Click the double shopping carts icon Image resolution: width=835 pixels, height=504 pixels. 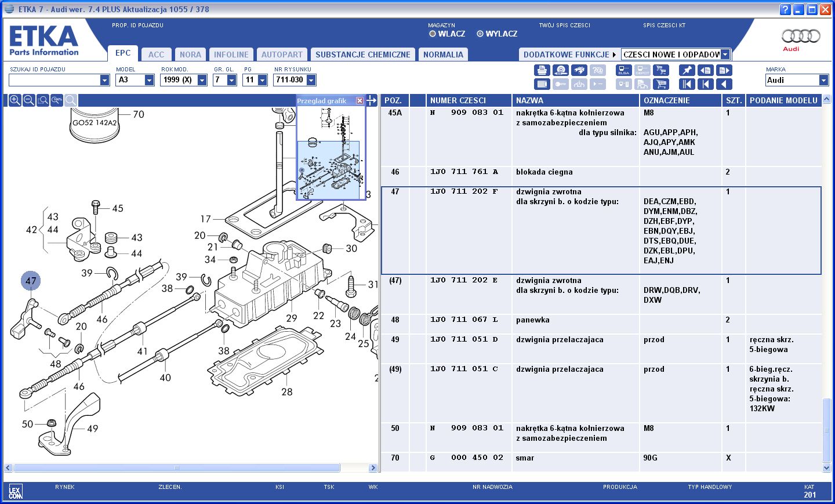(x=660, y=70)
